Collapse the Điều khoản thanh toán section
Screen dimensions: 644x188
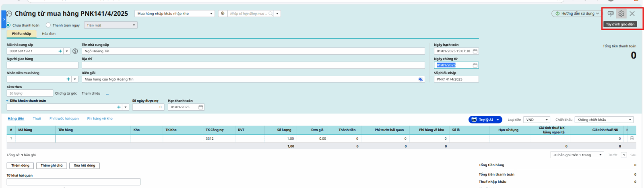[x=7, y=101]
